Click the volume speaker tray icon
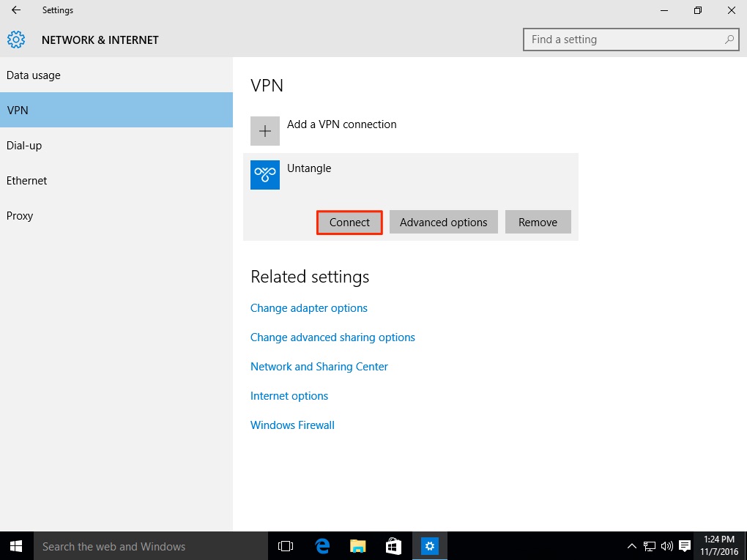 click(666, 546)
